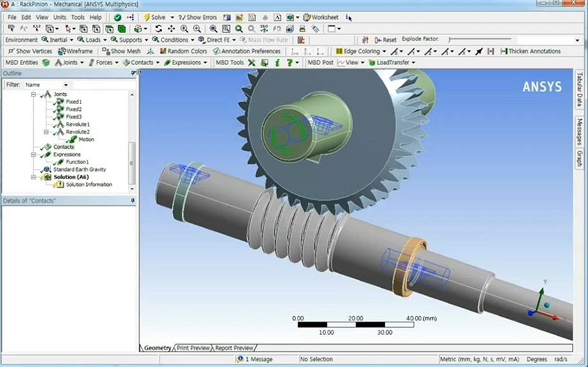Viewport: 588px width, 367px height.
Task: Click the Reset explode button
Action: [x=386, y=40]
